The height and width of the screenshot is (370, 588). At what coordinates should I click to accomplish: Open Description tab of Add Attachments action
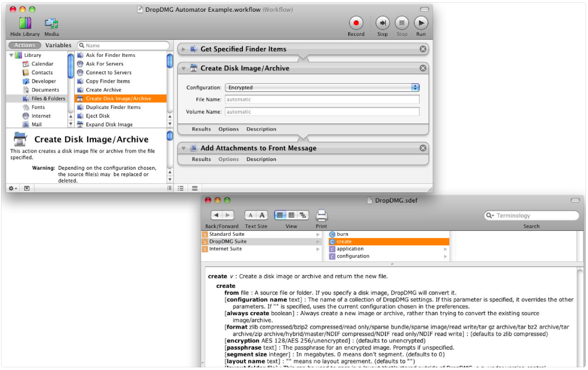pyautogui.click(x=261, y=159)
